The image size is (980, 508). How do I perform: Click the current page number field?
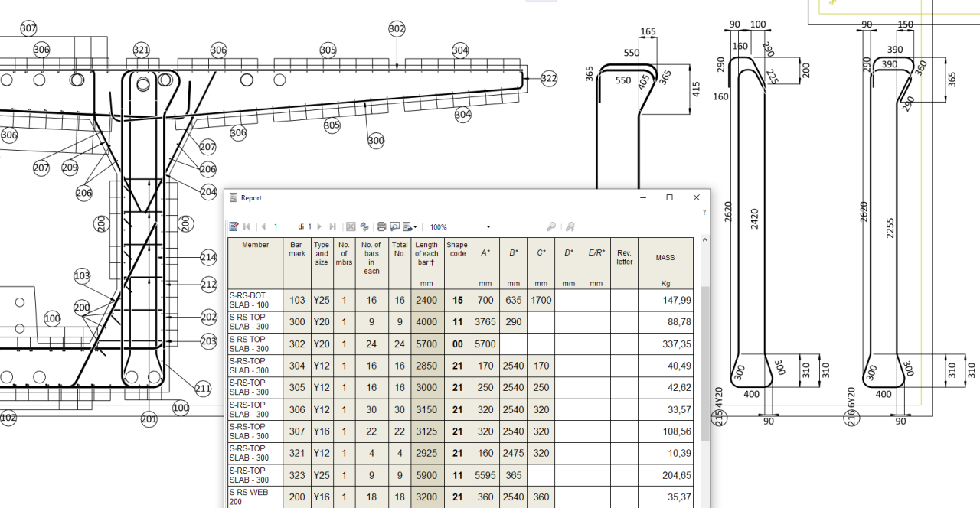(276, 227)
